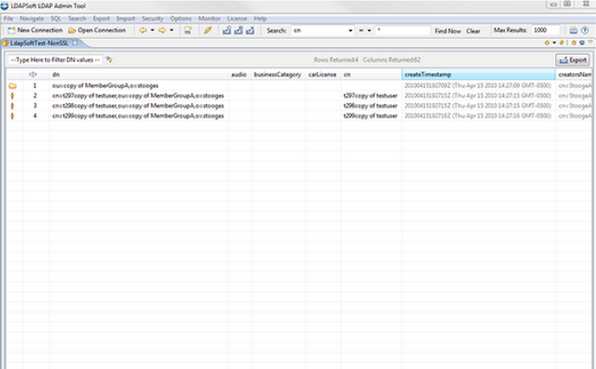The image size is (596, 369).
Task: Click the column chooser icon in header
Action: tap(33, 74)
